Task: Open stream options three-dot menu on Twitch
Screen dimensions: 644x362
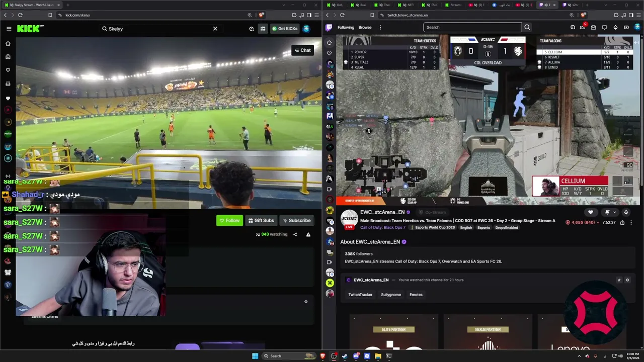Action: tap(631, 222)
